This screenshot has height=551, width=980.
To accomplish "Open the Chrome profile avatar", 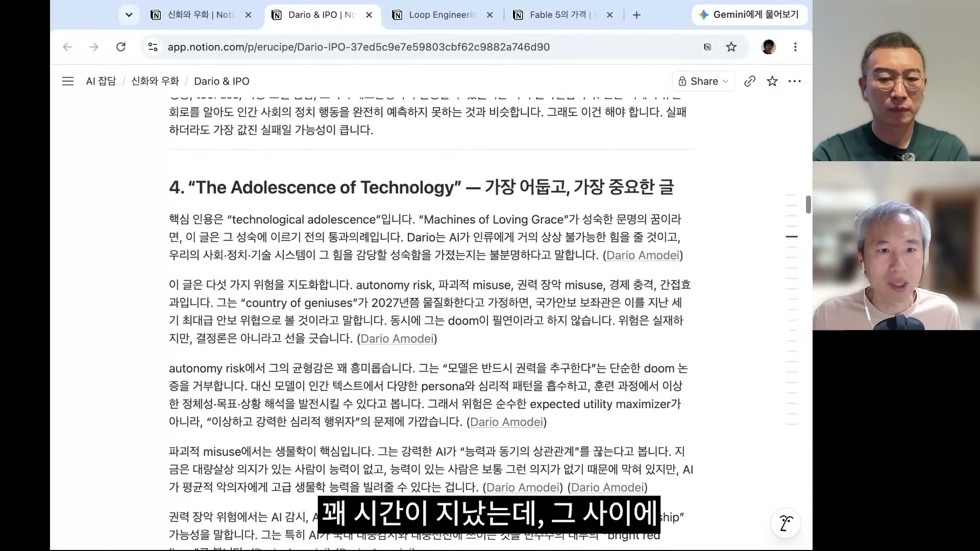I will 769,47.
